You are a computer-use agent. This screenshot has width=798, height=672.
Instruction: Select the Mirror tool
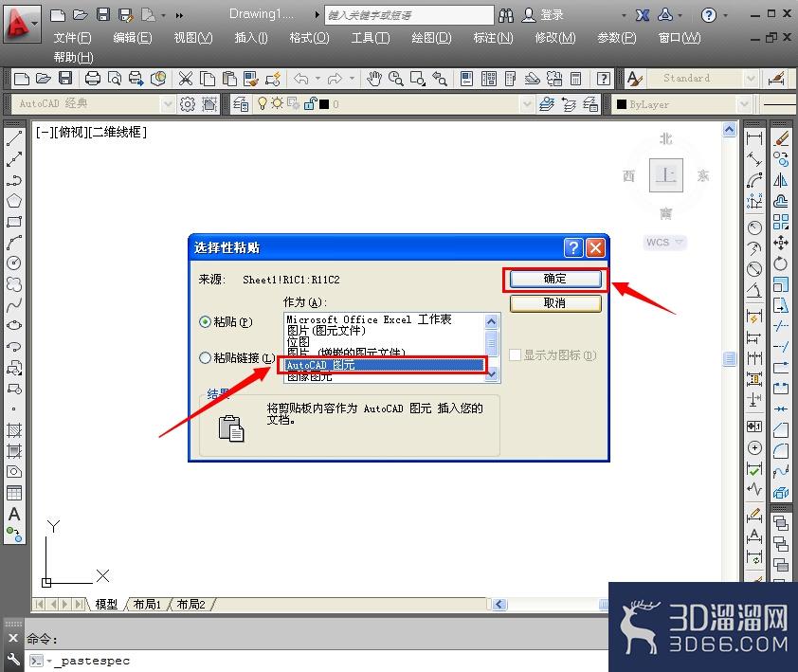pos(780,180)
